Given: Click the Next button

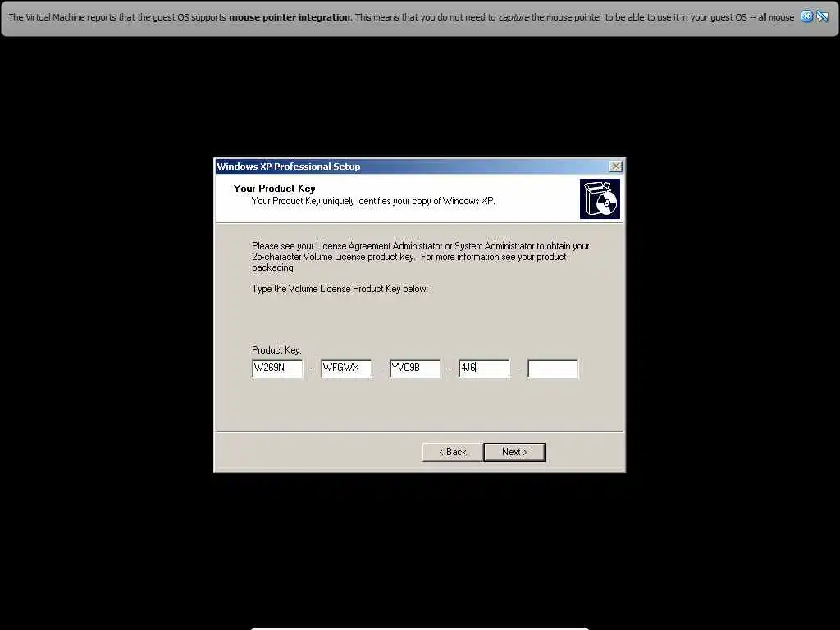Looking at the screenshot, I should pos(514,452).
